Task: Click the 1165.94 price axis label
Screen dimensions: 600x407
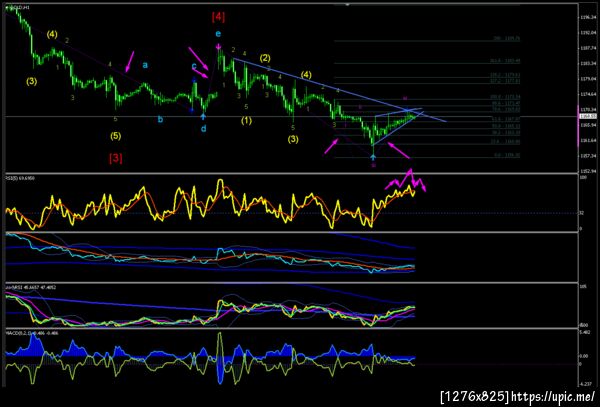Action: click(587, 125)
